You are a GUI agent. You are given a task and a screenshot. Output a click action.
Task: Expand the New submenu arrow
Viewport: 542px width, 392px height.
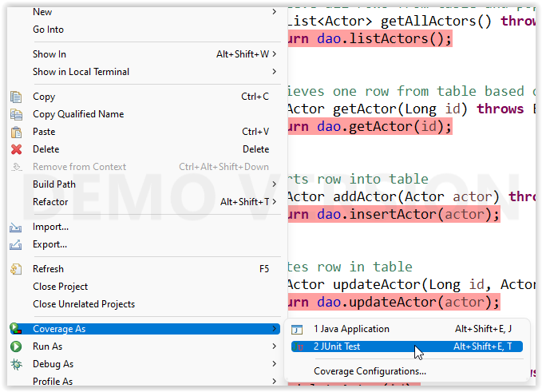274,12
